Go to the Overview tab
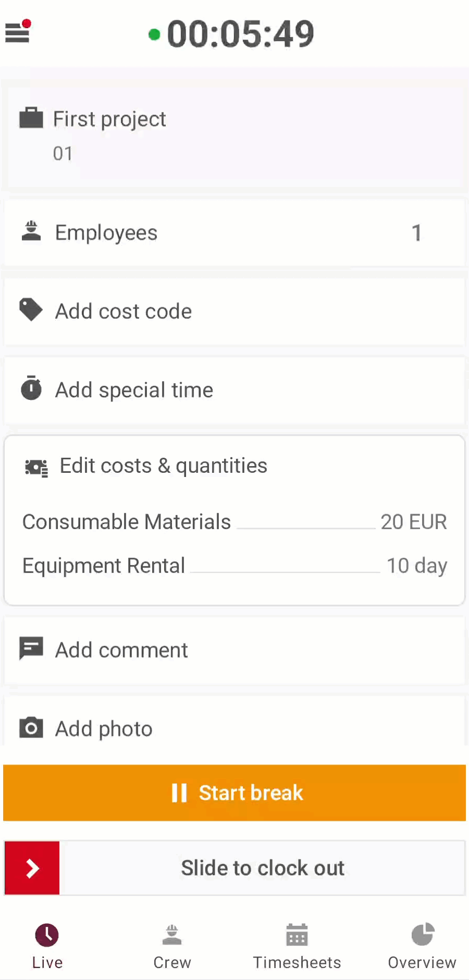The height and width of the screenshot is (980, 469). tap(422, 946)
